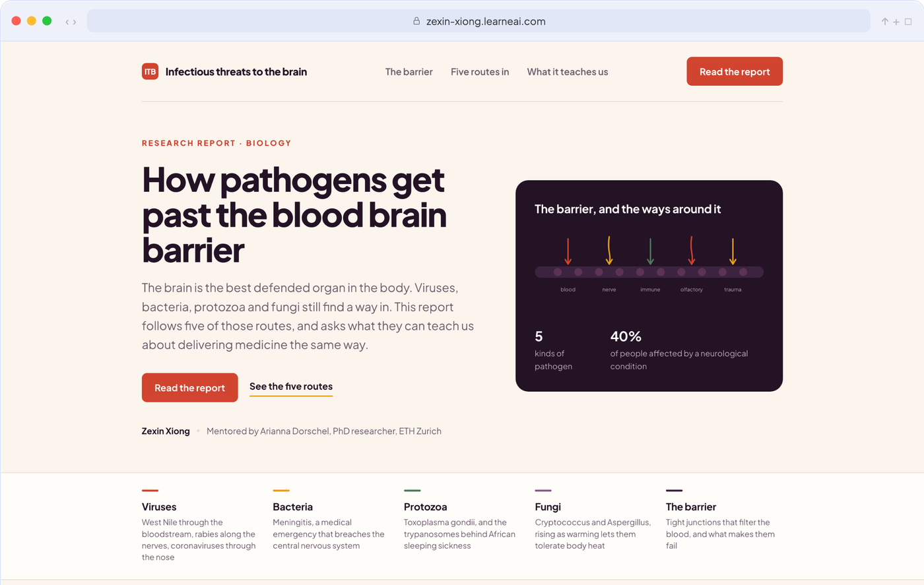Click the olfactory route arrow in diagram
The width and height of the screenshot is (924, 585).
pyautogui.click(x=692, y=251)
